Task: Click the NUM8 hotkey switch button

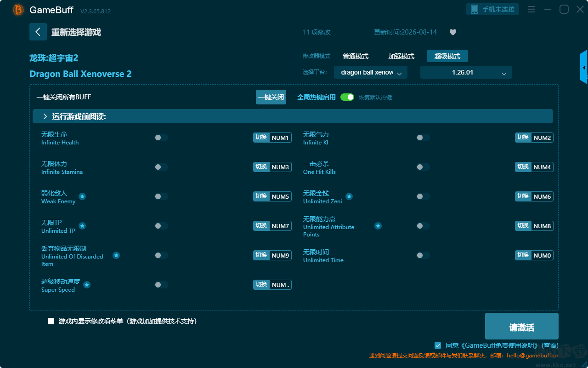Action: click(534, 226)
